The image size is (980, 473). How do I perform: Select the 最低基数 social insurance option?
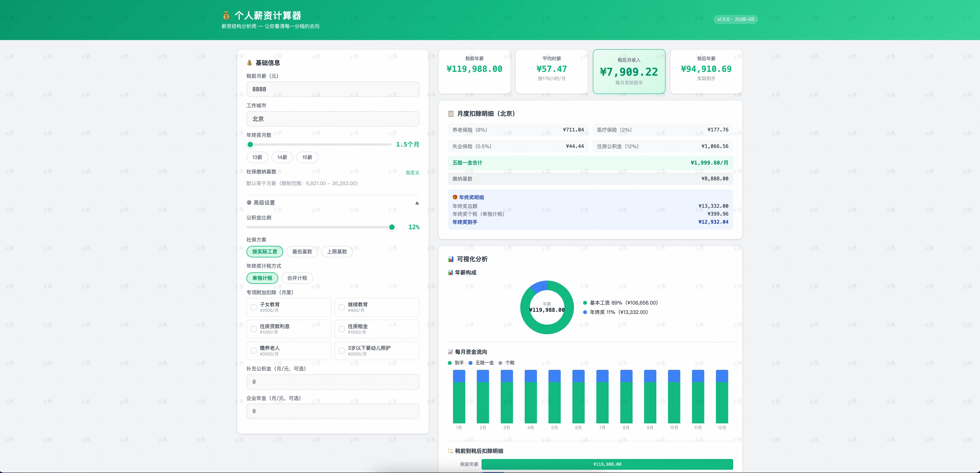tap(302, 251)
